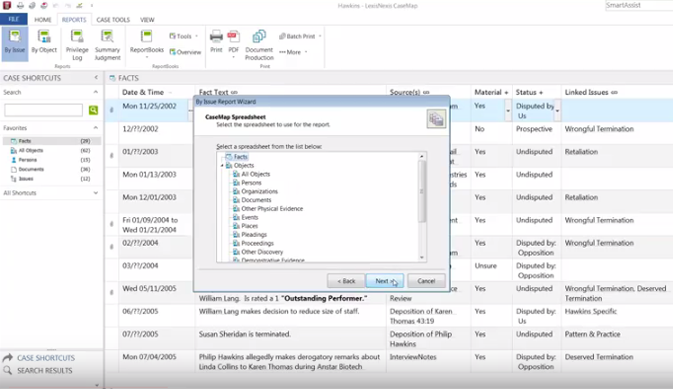Click Susan Sheridan is terminated fact text
Screen dimensions: 673x389
(x=245, y=334)
